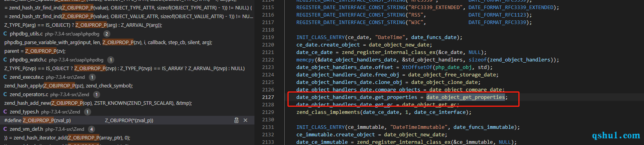Click the C icon beside zend_vm_def.h
644x145 pixels.
[x=5, y=129]
